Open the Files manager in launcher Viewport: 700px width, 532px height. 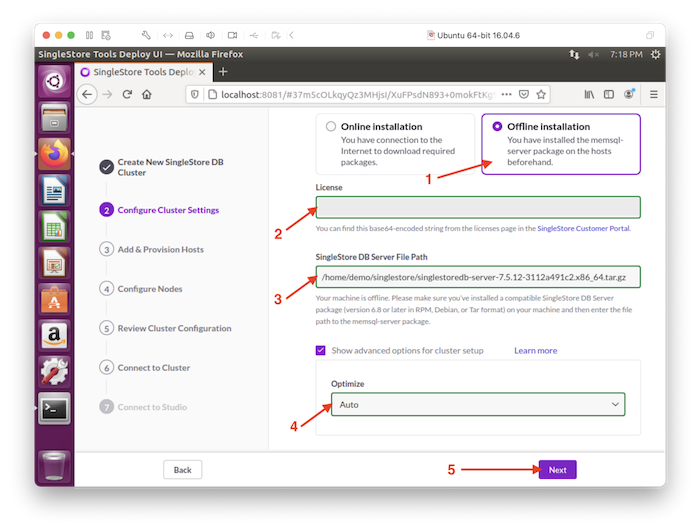click(x=54, y=117)
